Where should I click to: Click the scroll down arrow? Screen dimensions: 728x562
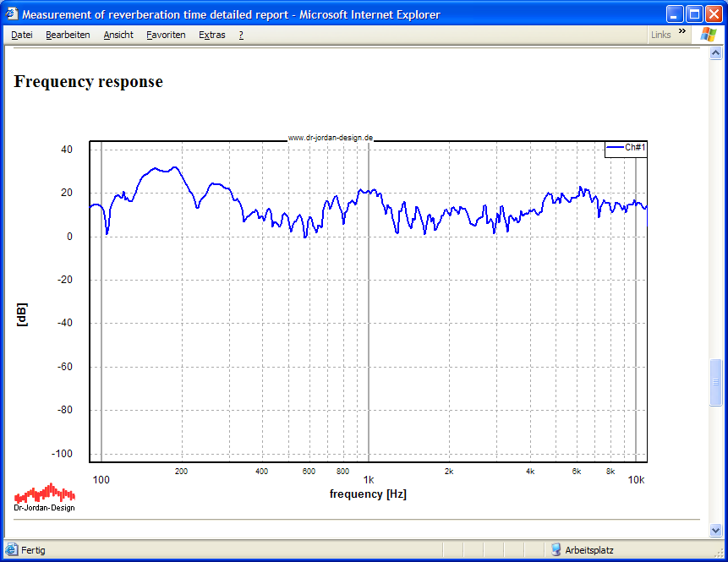pyautogui.click(x=716, y=530)
